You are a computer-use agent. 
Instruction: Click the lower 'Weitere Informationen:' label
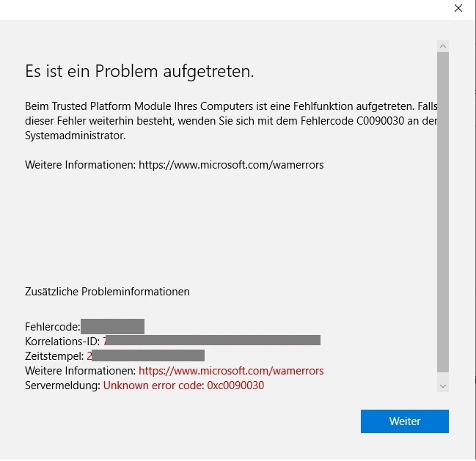point(81,371)
